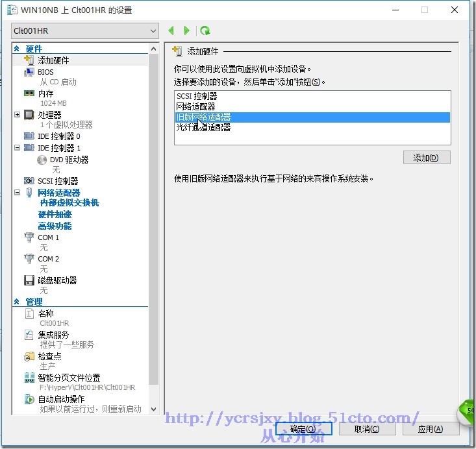Select the SCSI 控制器 icon in tree
This screenshot has width=476, height=449.
point(29,181)
